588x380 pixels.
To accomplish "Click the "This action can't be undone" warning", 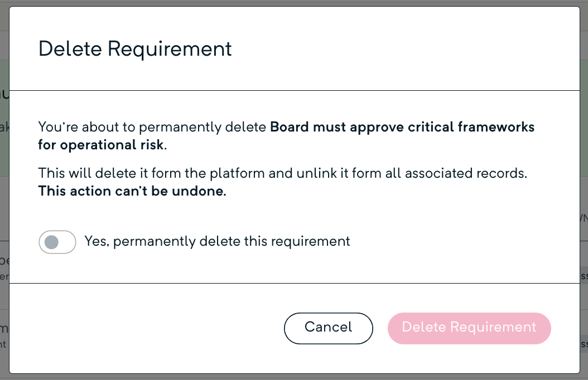I will 132,192.
